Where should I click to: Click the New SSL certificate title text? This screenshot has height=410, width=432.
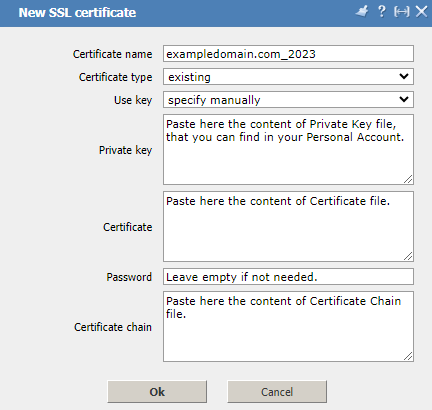point(77,13)
